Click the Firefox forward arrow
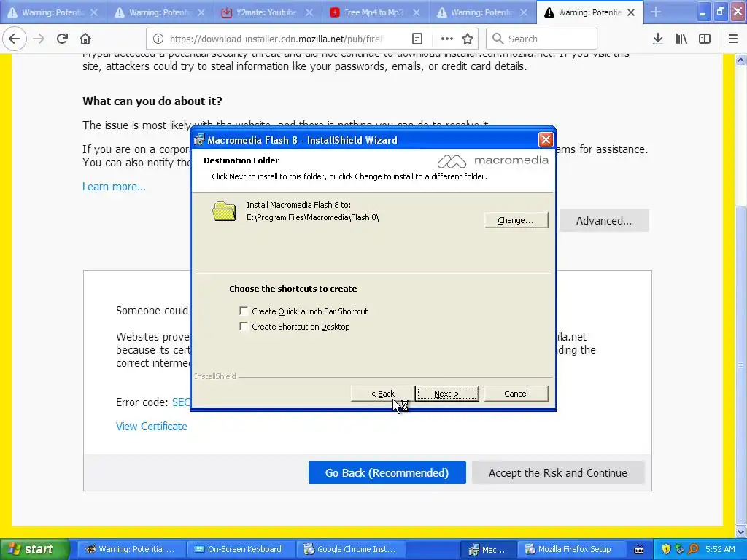This screenshot has width=747, height=560. point(39,39)
